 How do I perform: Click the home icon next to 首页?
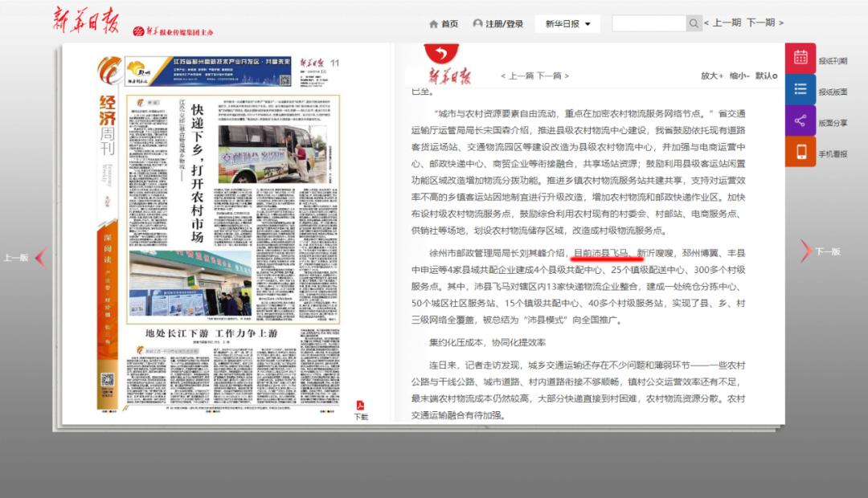click(433, 24)
